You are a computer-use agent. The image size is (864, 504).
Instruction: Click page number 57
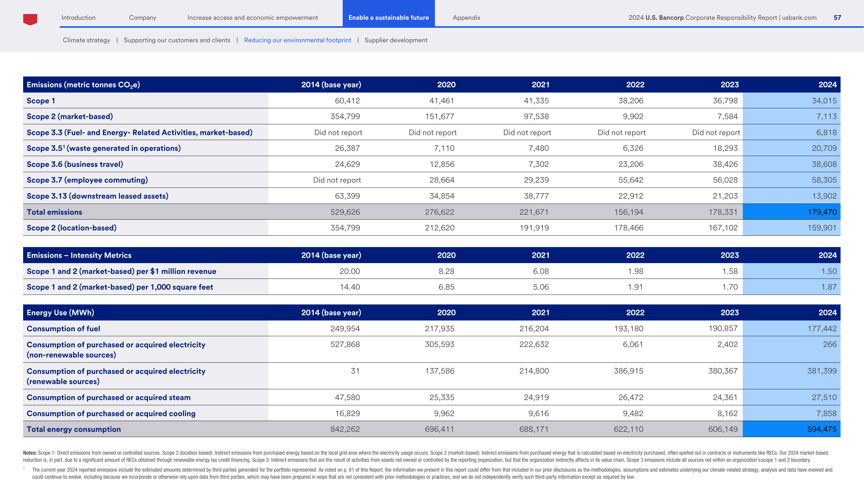pos(837,18)
